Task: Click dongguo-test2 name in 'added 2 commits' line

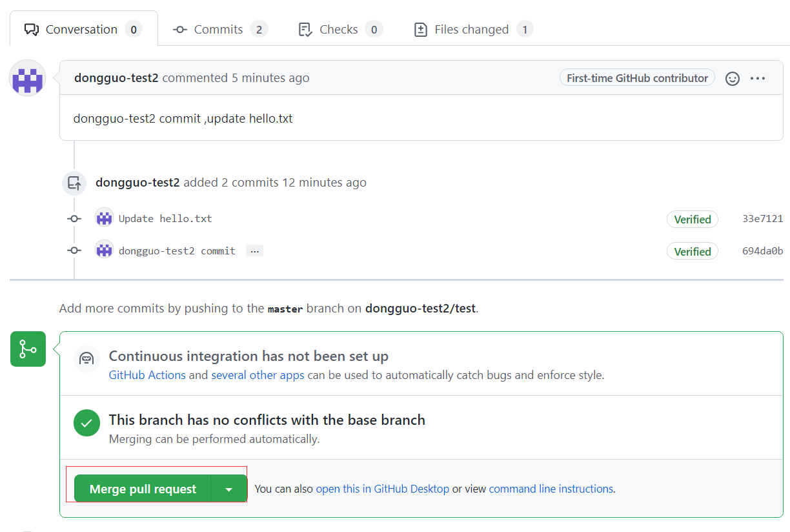Action: tap(137, 183)
